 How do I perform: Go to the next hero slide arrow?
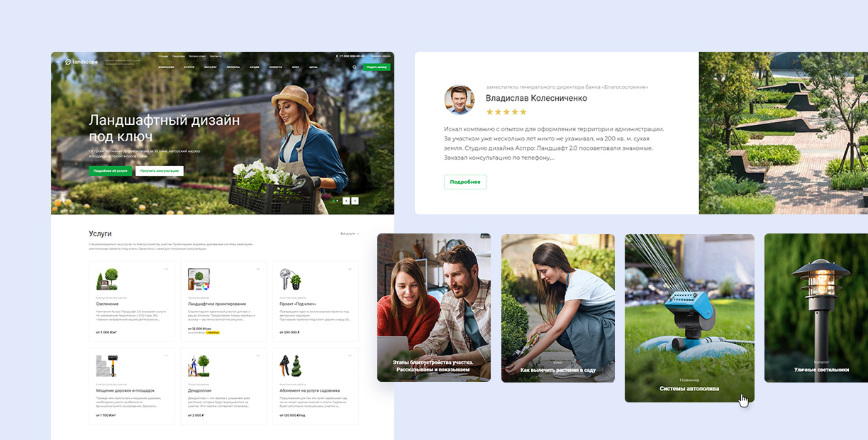click(355, 201)
